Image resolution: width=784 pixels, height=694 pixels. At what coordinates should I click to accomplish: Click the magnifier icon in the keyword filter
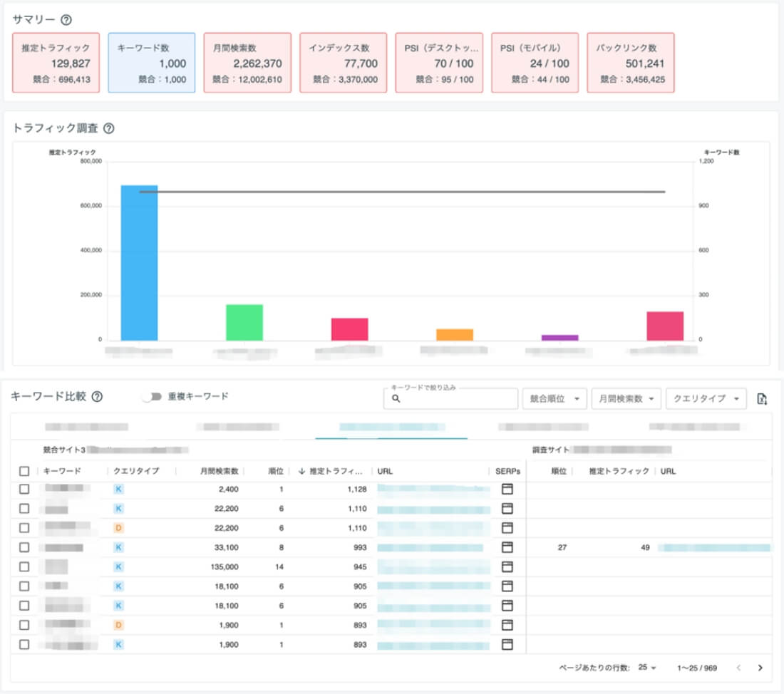tap(396, 399)
